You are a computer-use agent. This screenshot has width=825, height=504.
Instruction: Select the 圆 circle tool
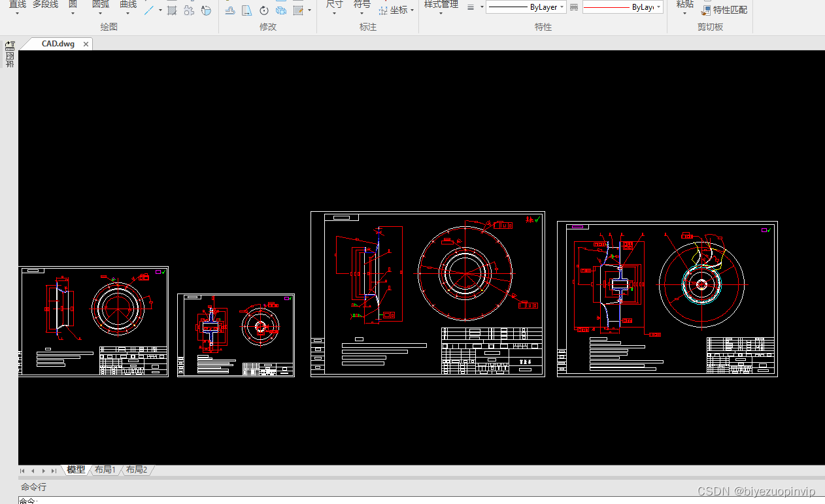click(73, 4)
